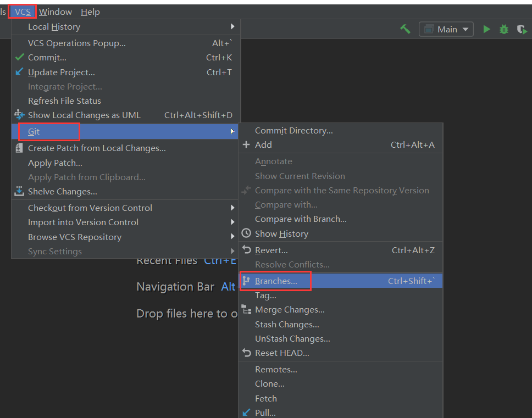Select the Git menu item
The height and width of the screenshot is (418, 532).
(125, 131)
